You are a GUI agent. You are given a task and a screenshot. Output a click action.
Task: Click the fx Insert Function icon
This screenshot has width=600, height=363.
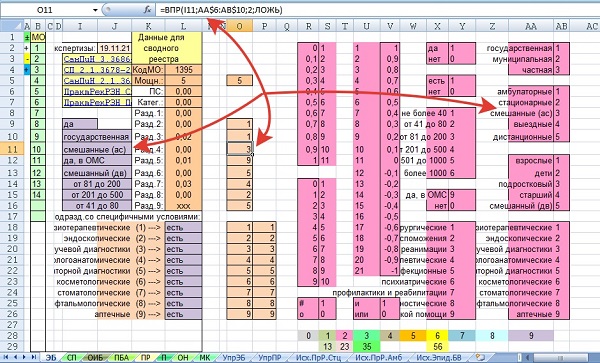pyautogui.click(x=147, y=10)
